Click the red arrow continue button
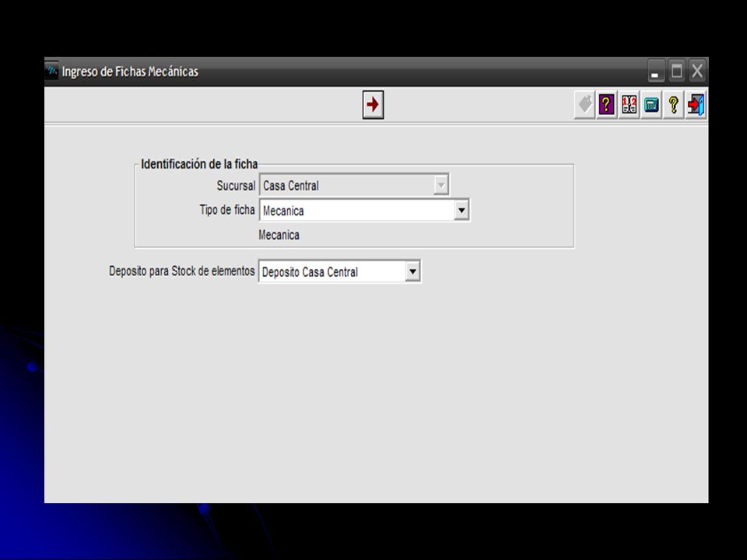 click(373, 104)
